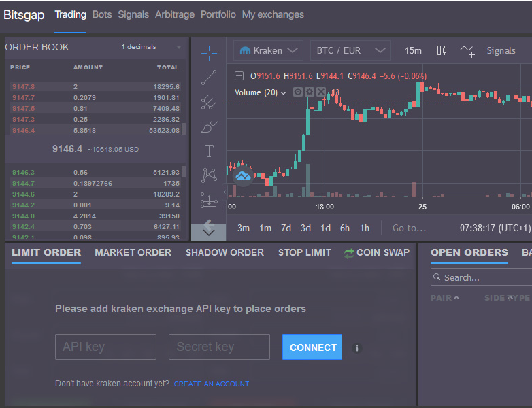
Task: Click the info icon beside CONNECT
Action: coord(356,348)
